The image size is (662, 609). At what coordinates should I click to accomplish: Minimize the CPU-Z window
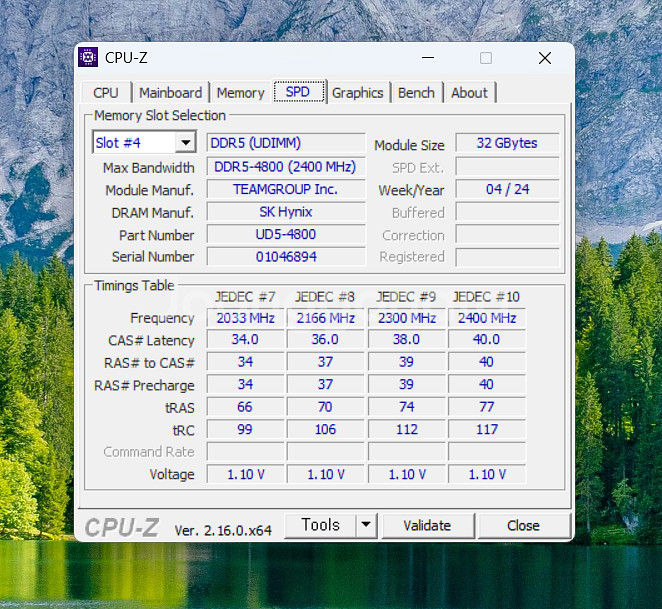(427, 58)
